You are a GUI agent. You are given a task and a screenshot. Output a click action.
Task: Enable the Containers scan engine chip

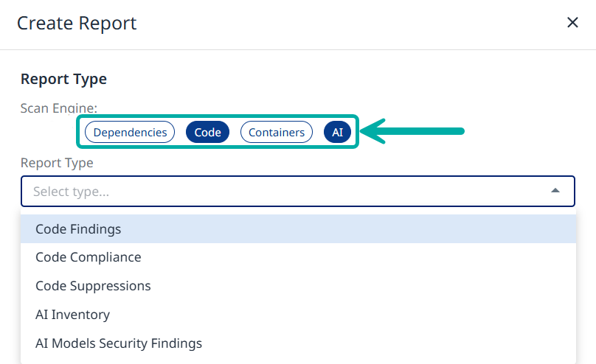click(277, 133)
